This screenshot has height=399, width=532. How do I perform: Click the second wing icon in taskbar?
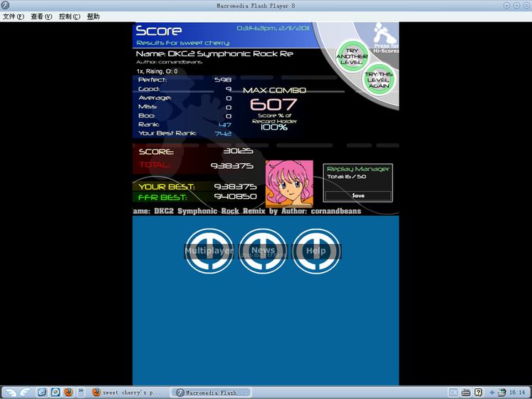pos(26,392)
